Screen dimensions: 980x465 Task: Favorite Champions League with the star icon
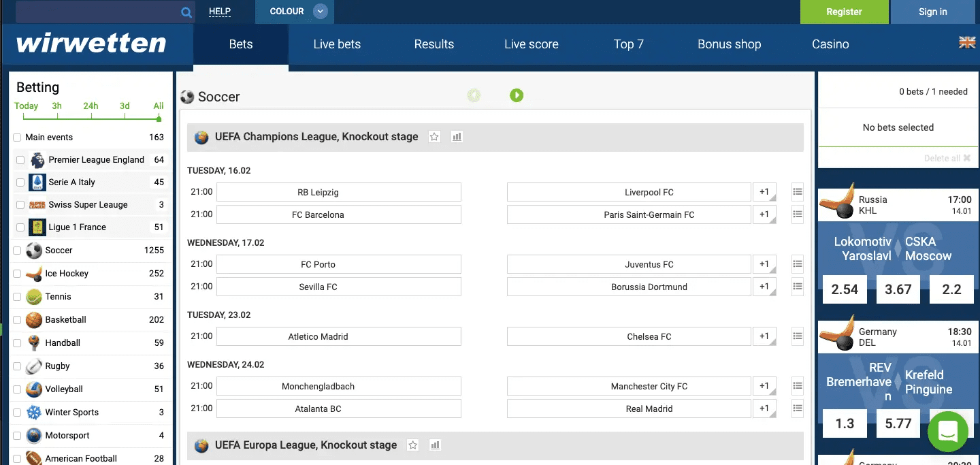click(434, 137)
